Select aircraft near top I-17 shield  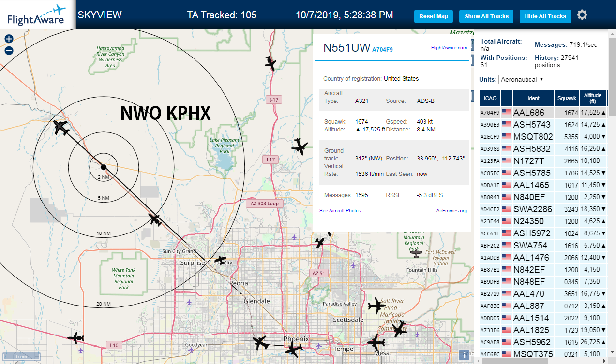click(270, 63)
